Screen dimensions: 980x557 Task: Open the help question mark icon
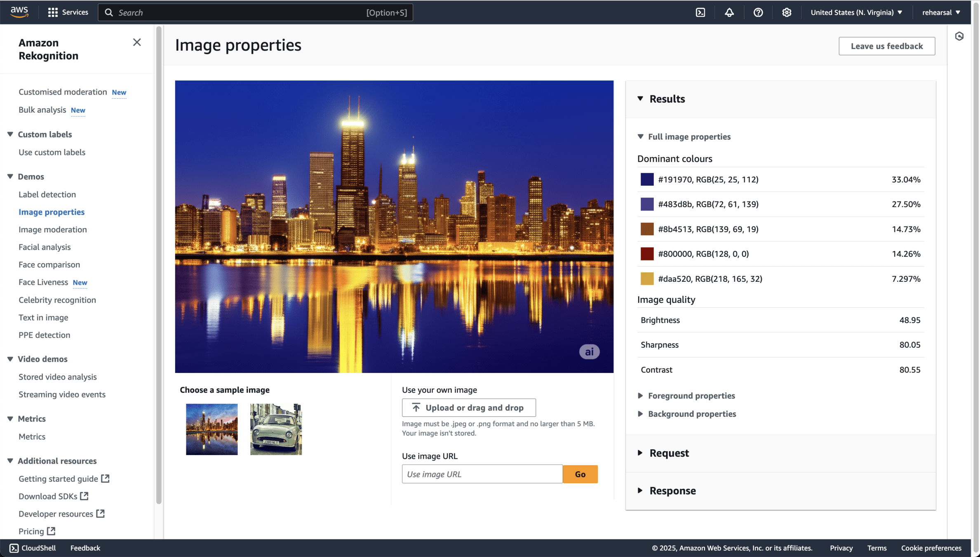click(758, 12)
